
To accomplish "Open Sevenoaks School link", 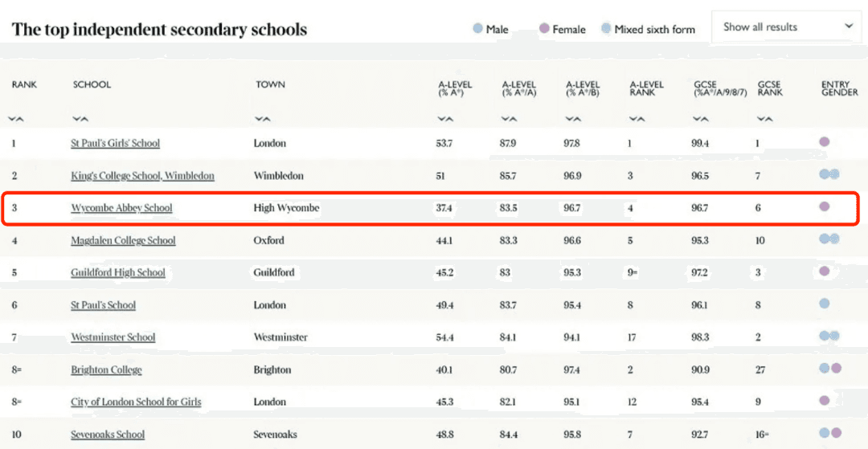I will point(108,435).
